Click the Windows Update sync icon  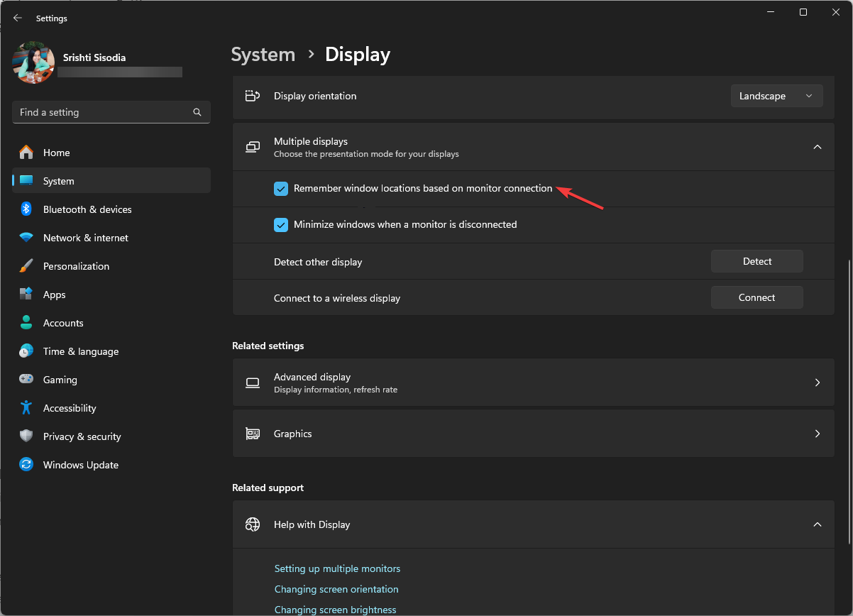click(26, 465)
